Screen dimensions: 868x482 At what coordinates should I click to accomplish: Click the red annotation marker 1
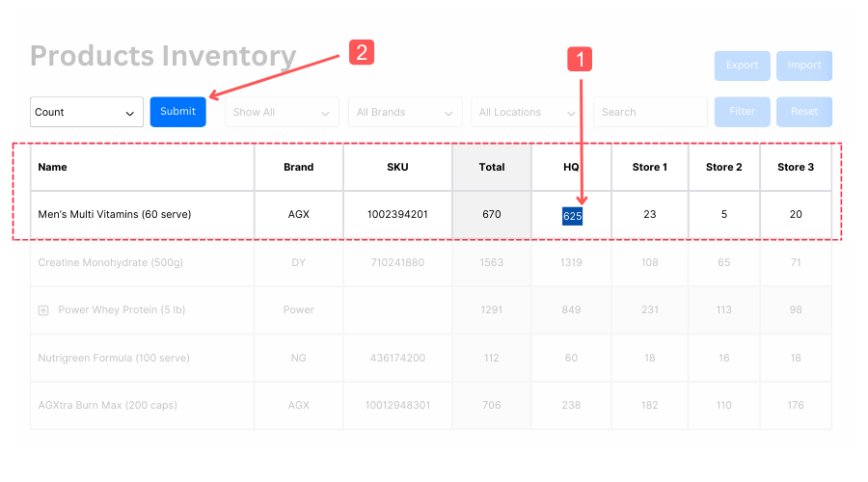pyautogui.click(x=579, y=60)
